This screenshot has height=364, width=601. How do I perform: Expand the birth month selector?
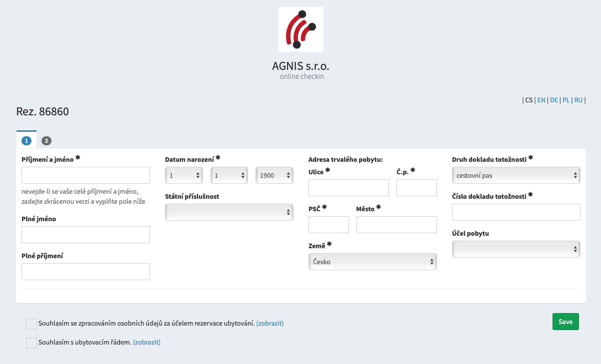tap(229, 175)
